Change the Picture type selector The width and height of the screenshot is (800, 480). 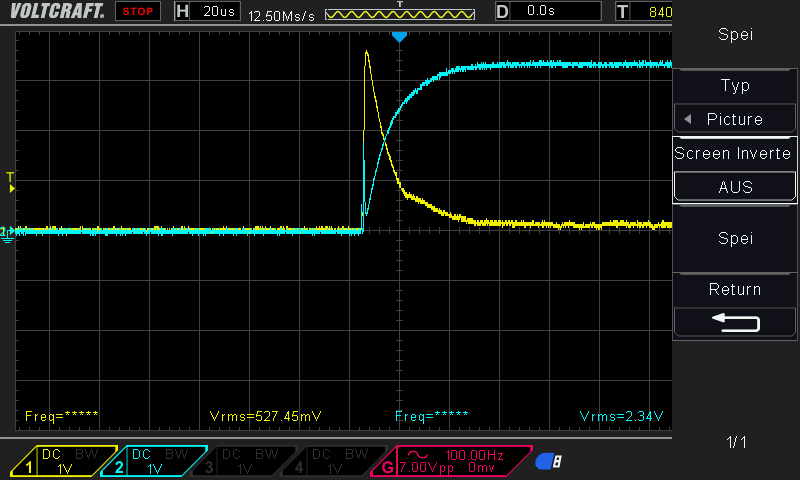coord(735,119)
